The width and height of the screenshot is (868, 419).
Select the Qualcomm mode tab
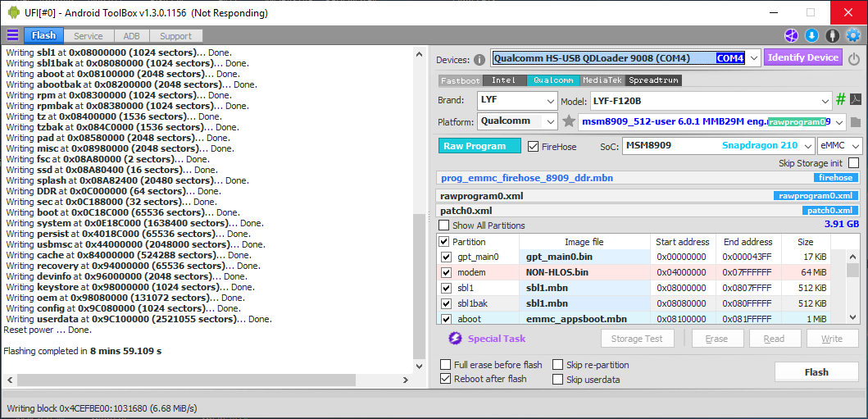coord(553,80)
